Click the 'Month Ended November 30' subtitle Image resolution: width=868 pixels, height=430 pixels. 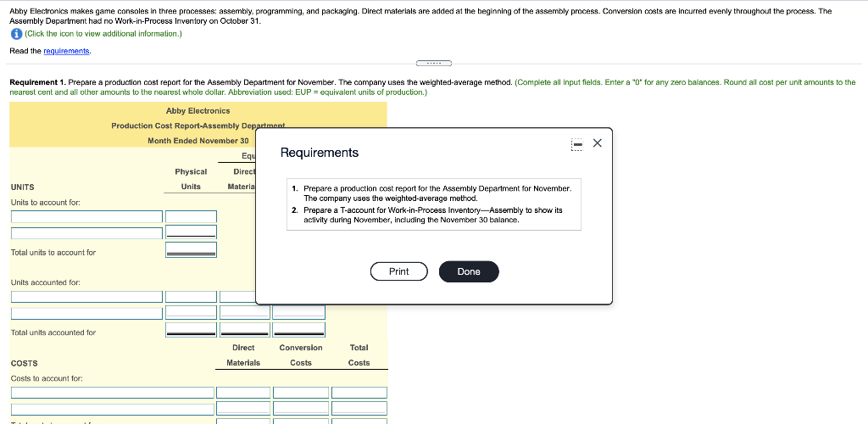click(x=198, y=141)
